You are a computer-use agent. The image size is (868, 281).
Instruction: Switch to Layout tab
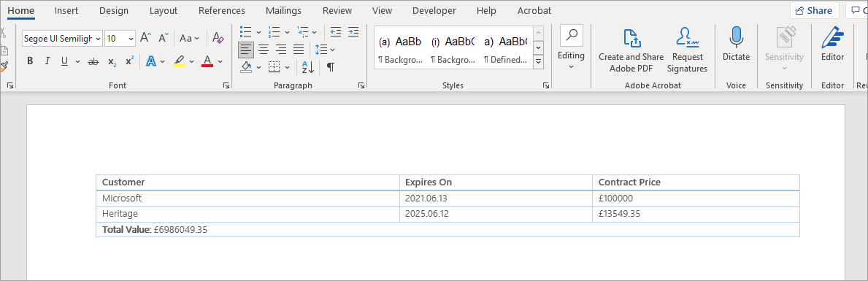tap(164, 10)
